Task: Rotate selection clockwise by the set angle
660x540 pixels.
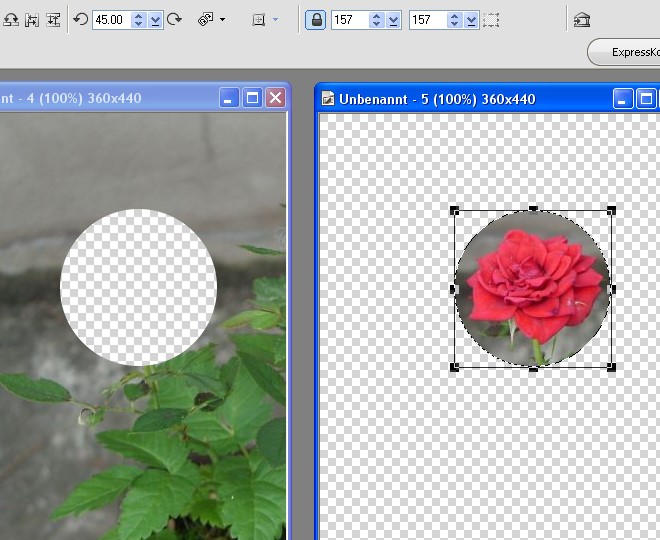Action: (174, 19)
